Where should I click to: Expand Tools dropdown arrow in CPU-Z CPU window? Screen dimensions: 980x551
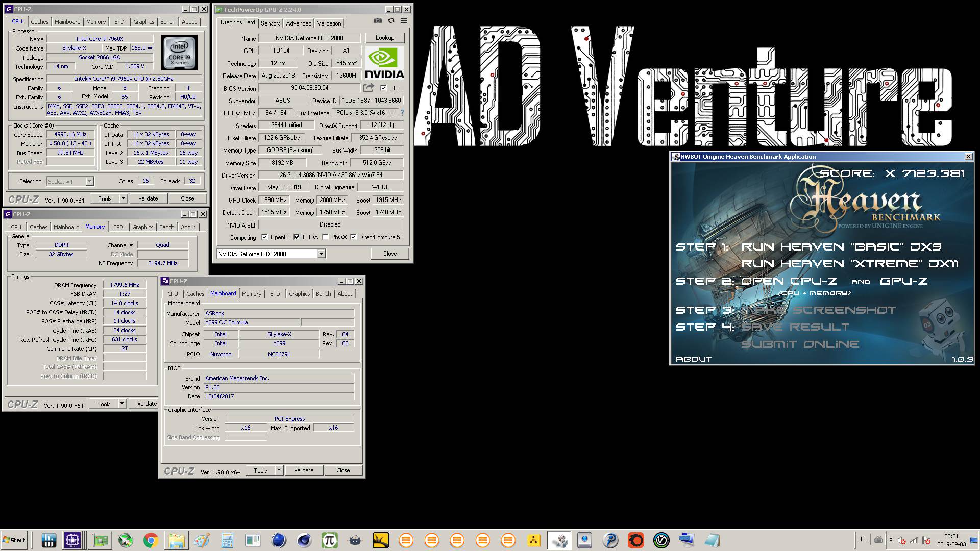(x=123, y=198)
